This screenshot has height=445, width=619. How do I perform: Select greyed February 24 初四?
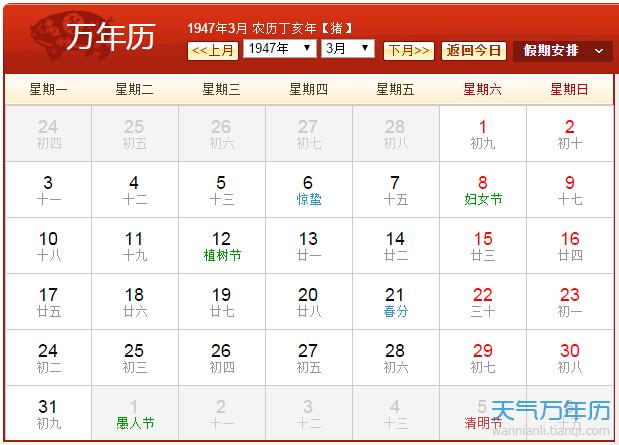tap(48, 134)
